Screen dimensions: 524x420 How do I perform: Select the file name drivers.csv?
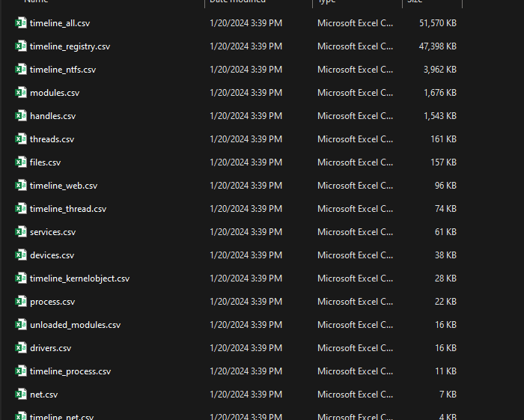coord(50,348)
